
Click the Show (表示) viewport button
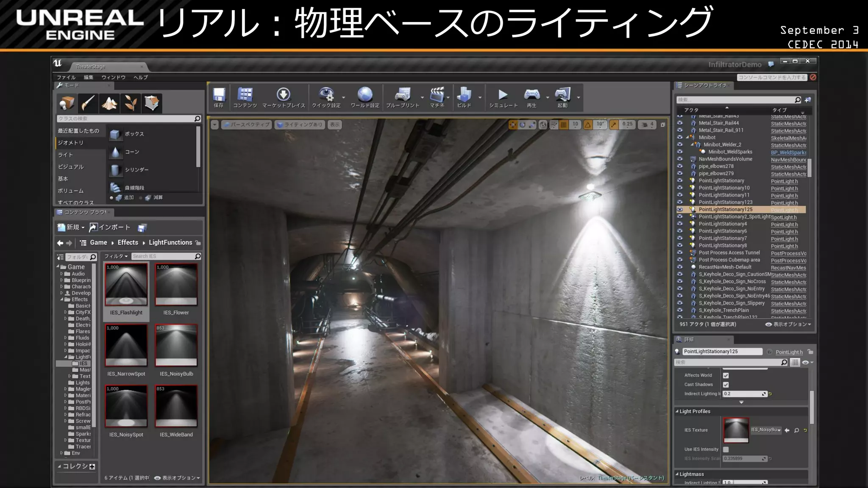pos(335,125)
